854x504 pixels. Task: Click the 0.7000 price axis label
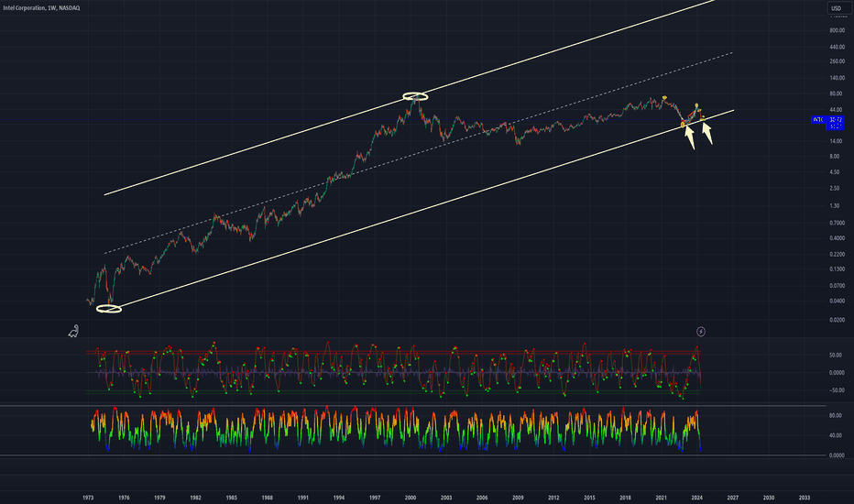(838, 224)
